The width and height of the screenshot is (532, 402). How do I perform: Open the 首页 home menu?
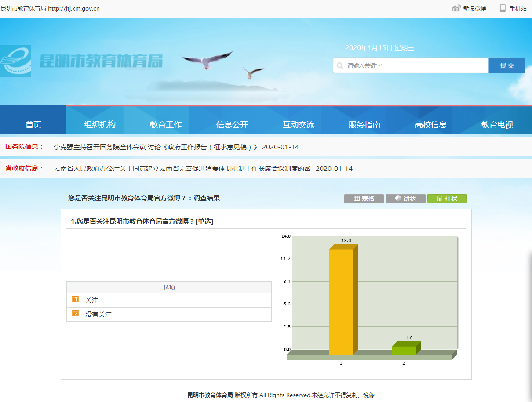(x=33, y=124)
